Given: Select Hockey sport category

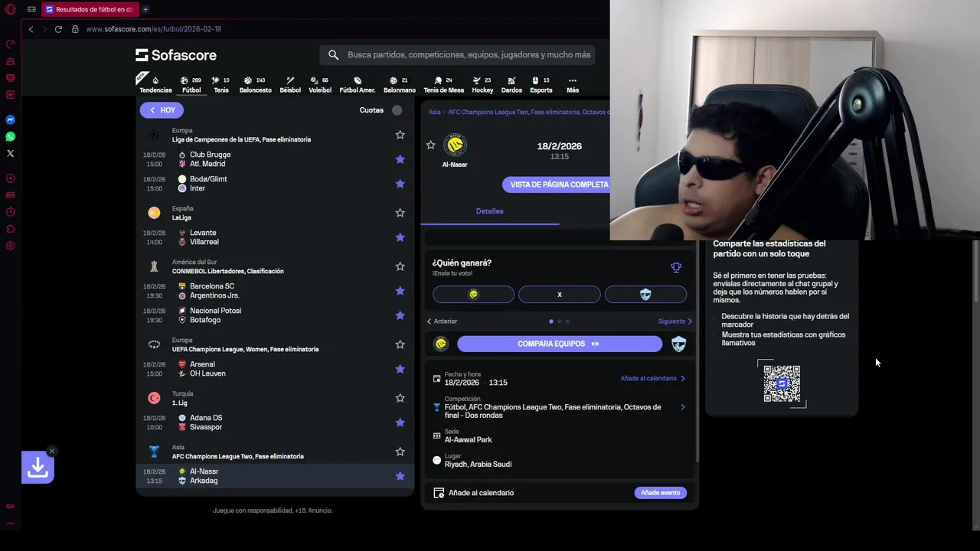Looking at the screenshot, I should pyautogui.click(x=482, y=84).
